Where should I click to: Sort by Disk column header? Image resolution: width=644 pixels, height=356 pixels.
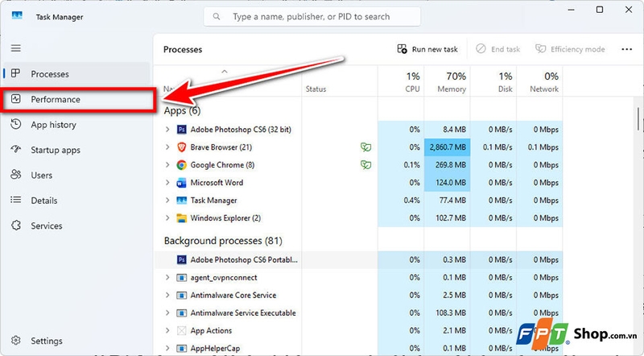(x=493, y=81)
